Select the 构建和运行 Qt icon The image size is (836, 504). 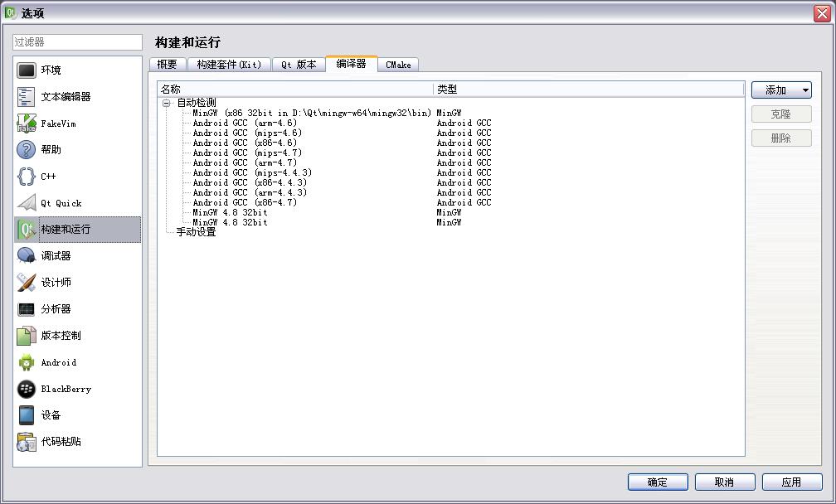[x=27, y=230]
